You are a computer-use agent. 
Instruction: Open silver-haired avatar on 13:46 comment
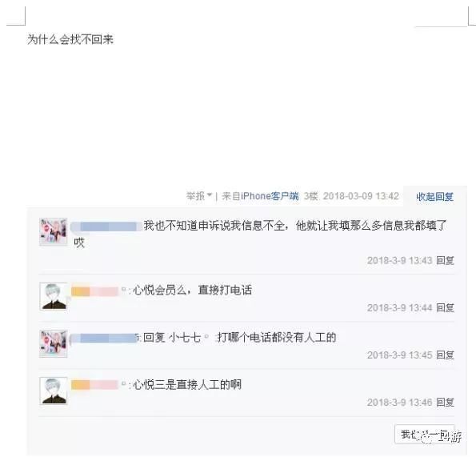pos(53,391)
